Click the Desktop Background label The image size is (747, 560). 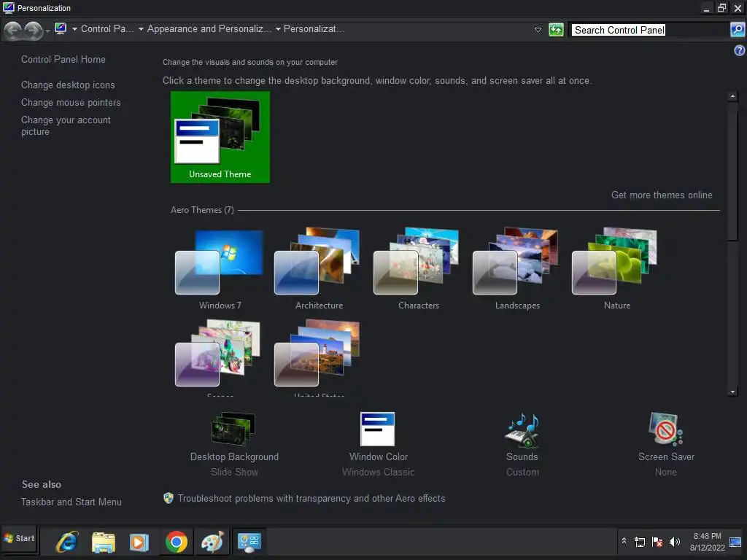[234, 457]
